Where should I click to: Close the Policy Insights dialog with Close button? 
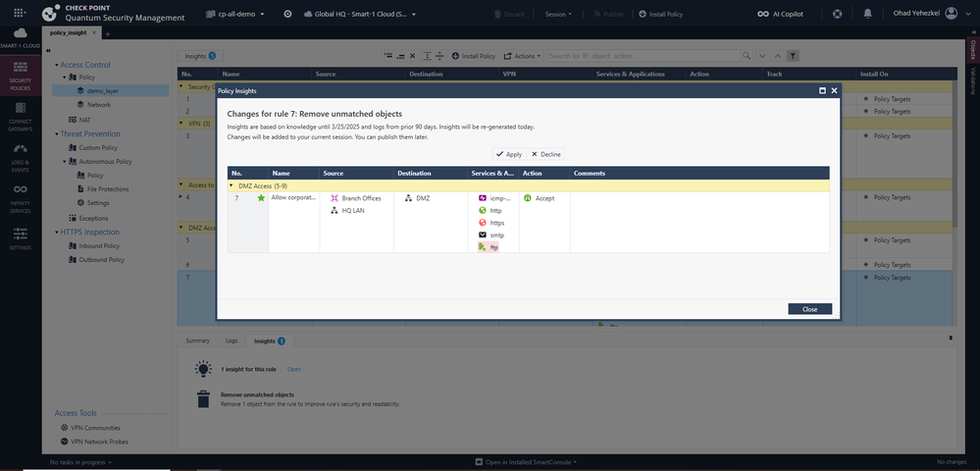(809, 309)
